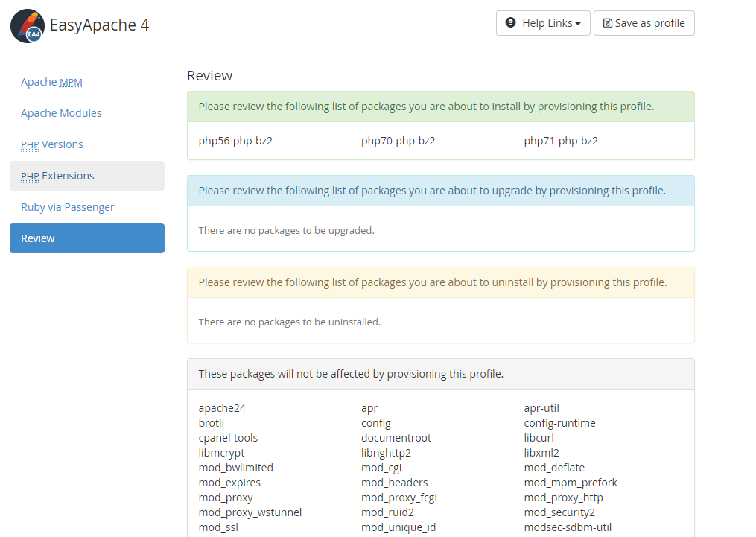Click the question mark help icon
This screenshot has height=537, width=756.
click(511, 22)
